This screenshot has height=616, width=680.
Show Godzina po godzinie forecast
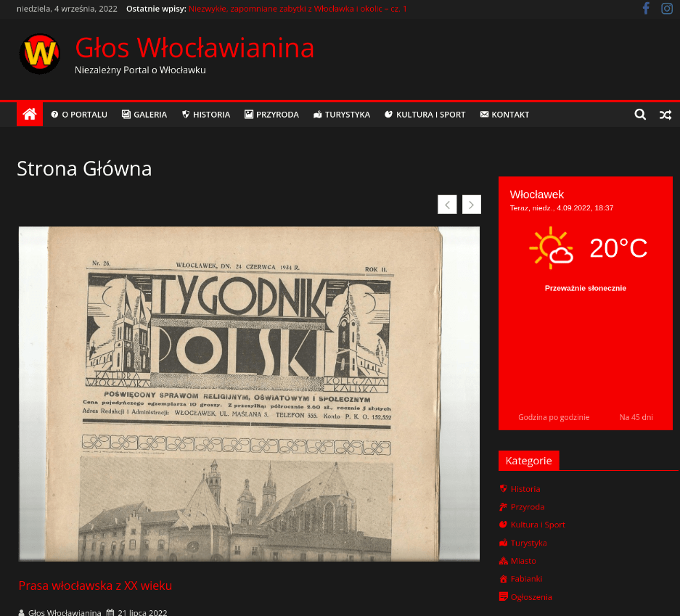tap(554, 417)
